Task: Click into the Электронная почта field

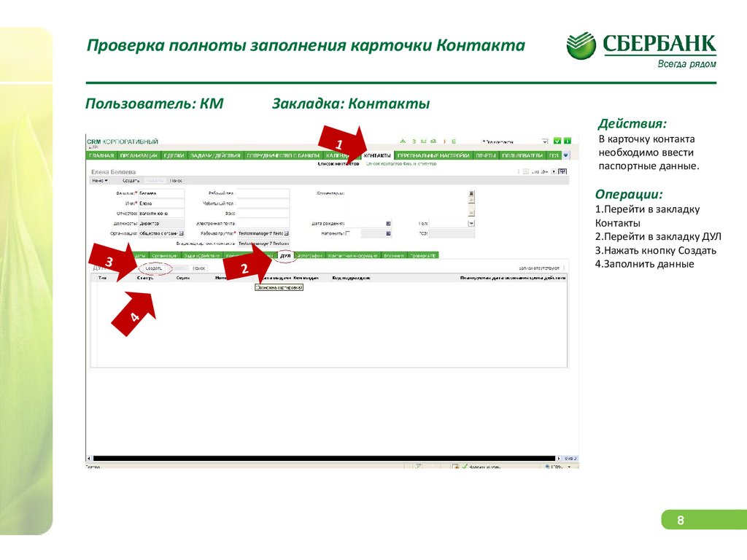Action: 263,223
